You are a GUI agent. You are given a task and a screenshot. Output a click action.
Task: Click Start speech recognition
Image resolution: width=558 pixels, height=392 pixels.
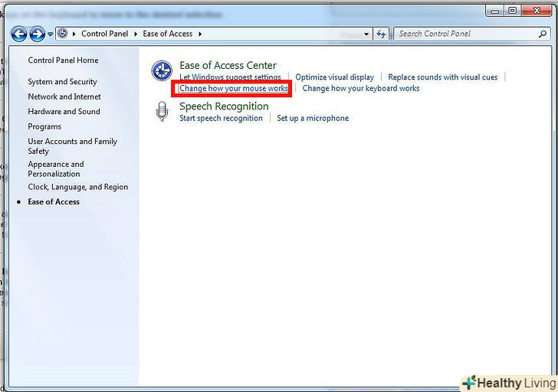pos(221,118)
